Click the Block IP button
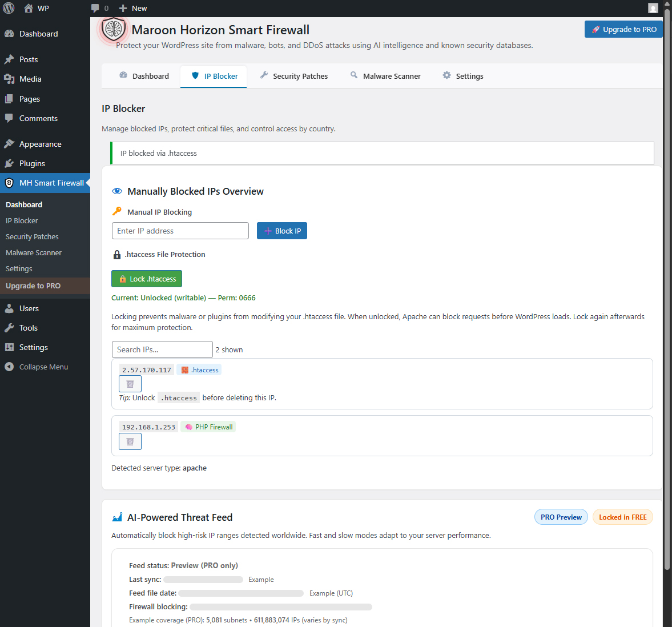Viewport: 672px width, 627px height. (282, 231)
